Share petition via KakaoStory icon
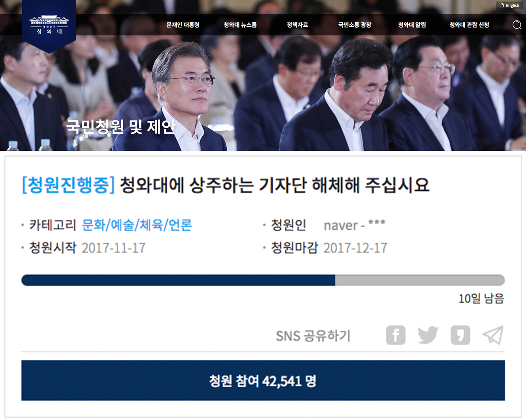Viewport: 526px width, 420px height. (x=460, y=335)
